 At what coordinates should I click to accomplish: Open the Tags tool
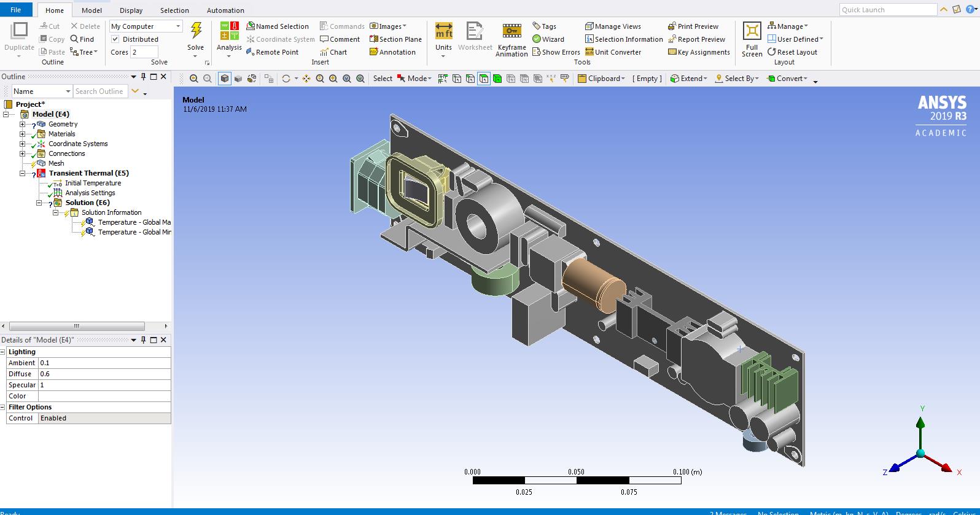pyautogui.click(x=544, y=26)
